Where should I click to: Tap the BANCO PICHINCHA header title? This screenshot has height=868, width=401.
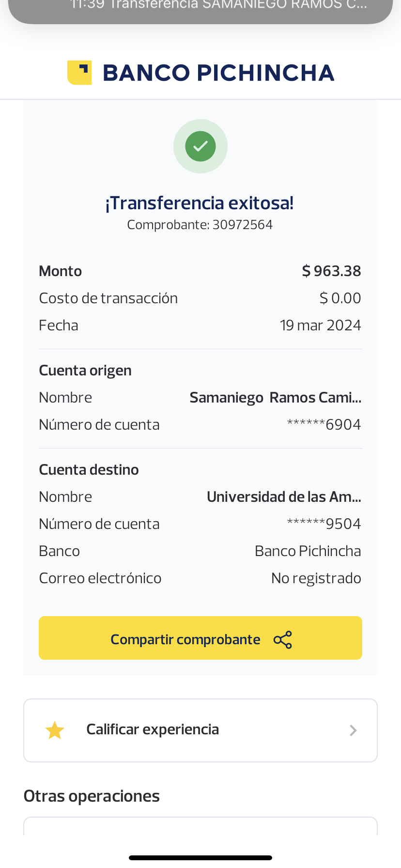(218, 73)
